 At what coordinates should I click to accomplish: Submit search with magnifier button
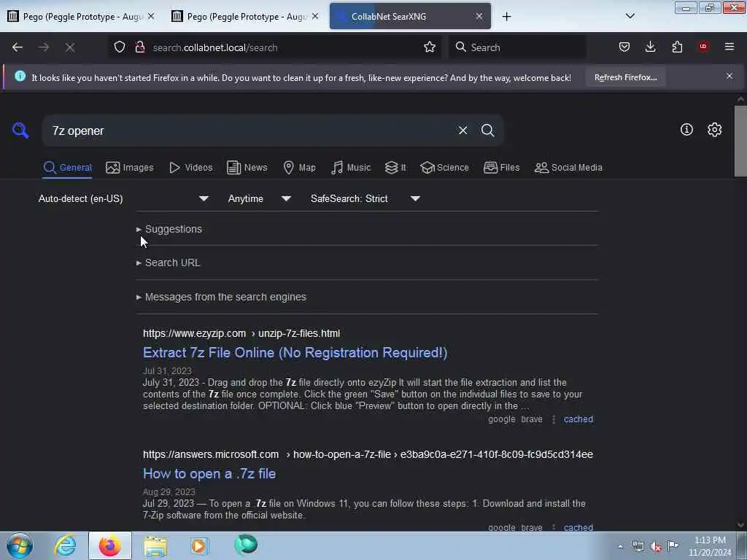click(487, 130)
